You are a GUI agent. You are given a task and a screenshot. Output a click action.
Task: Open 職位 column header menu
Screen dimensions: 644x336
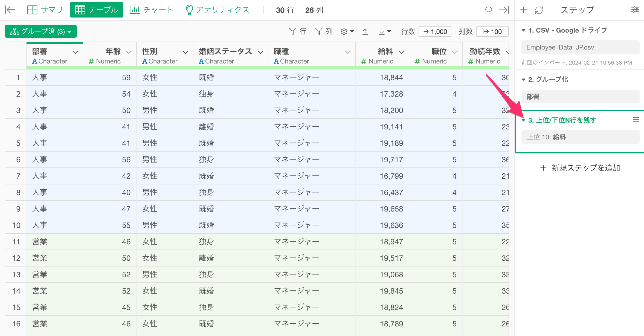tap(455, 52)
